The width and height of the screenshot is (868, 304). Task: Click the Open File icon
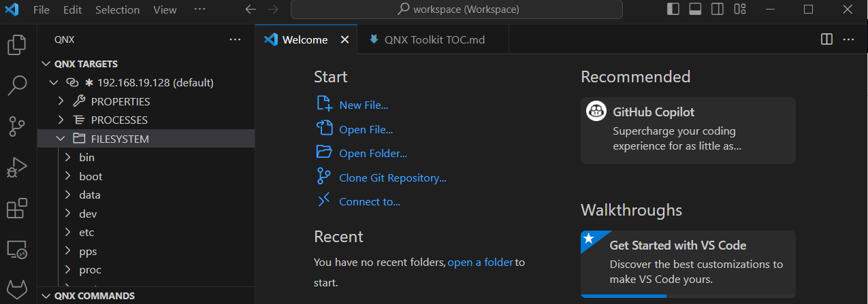324,128
